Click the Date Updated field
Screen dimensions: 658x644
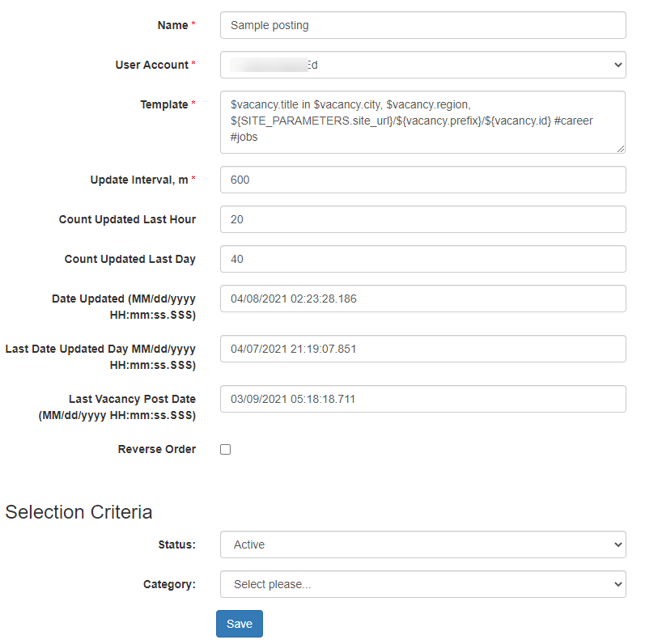pos(423,299)
